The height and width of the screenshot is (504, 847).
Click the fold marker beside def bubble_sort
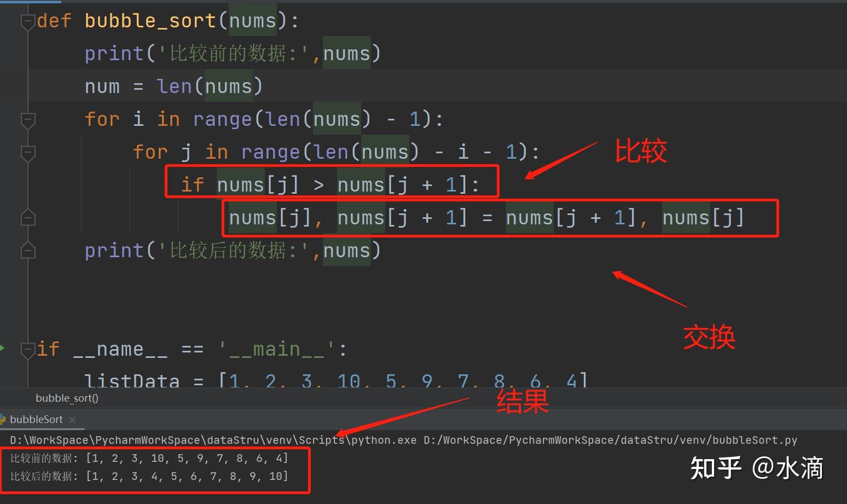[27, 20]
